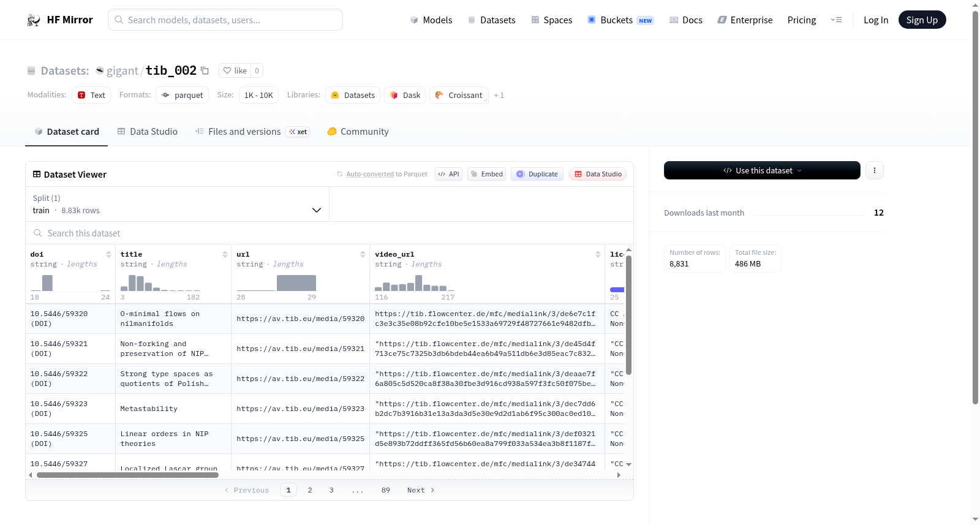Go to the Pricing page

point(802,20)
